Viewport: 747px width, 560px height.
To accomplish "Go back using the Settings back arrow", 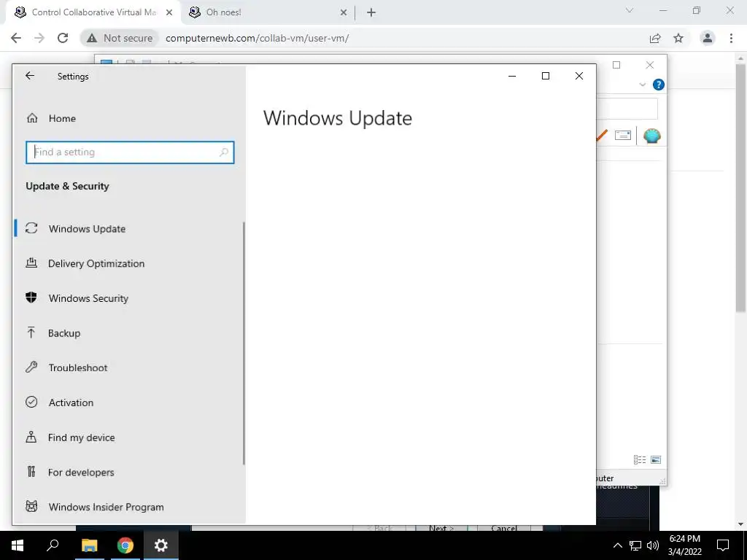I will pyautogui.click(x=30, y=76).
